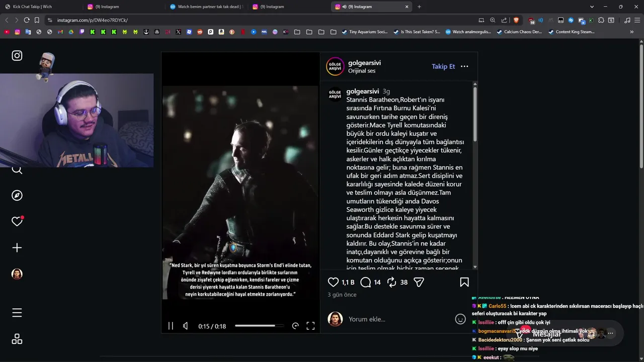This screenshot has width=644, height=362.
Task: Save the post with the bookmark icon
Action: (x=464, y=282)
